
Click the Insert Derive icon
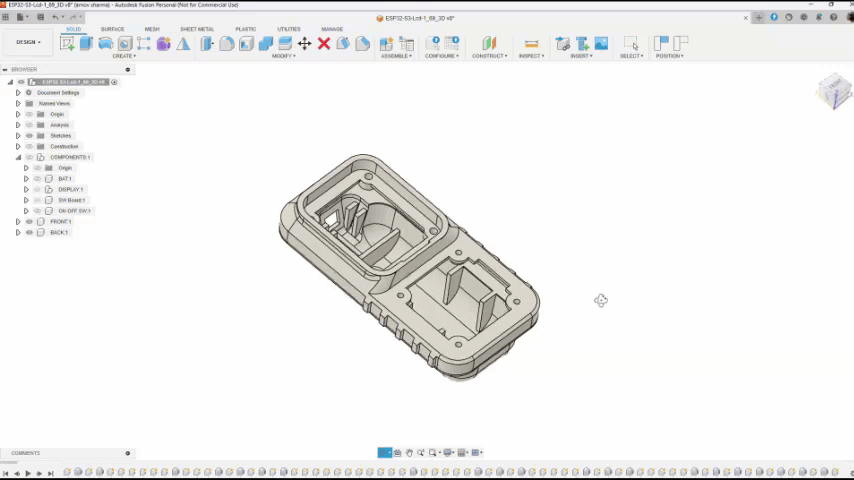click(563, 44)
